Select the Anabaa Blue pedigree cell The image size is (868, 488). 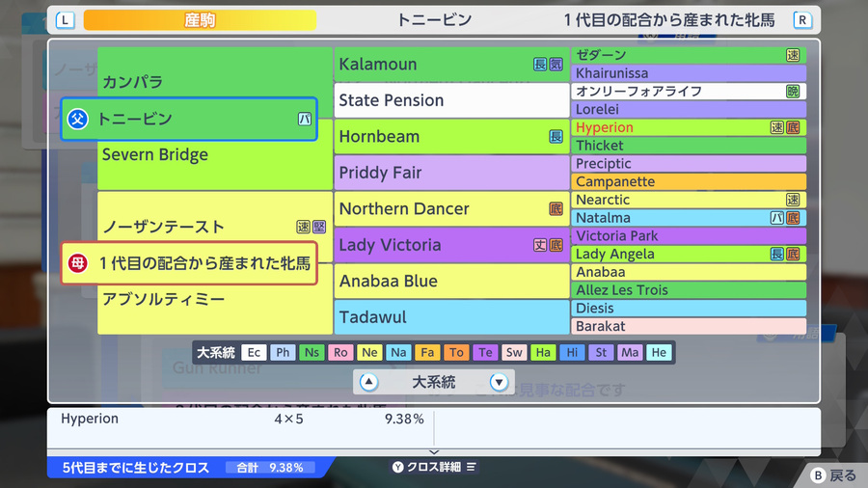pos(451,281)
